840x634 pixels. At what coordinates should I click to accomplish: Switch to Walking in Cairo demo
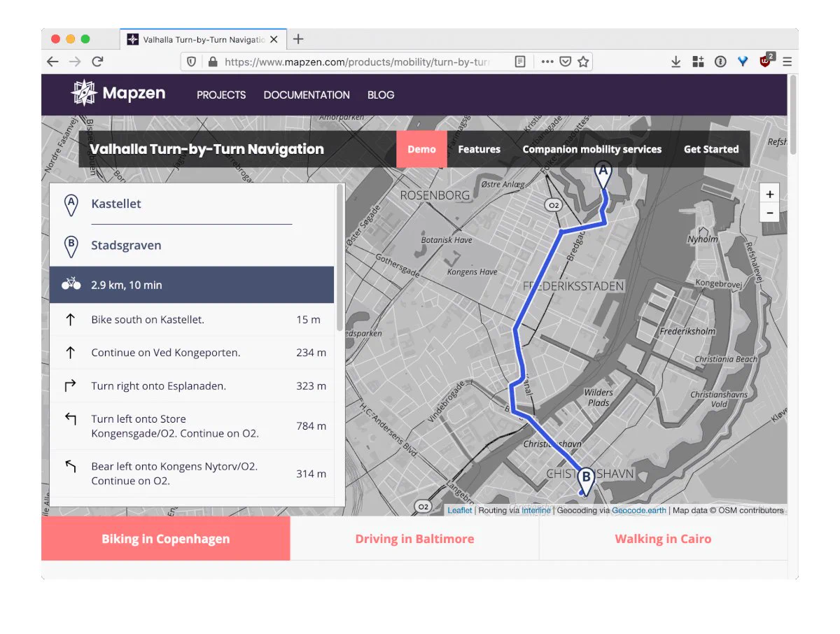(663, 539)
